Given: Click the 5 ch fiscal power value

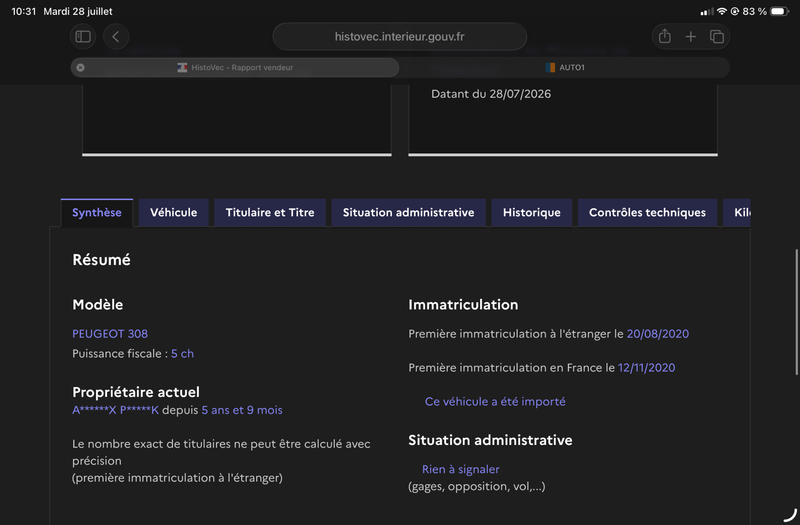Looking at the screenshot, I should coord(182,354).
